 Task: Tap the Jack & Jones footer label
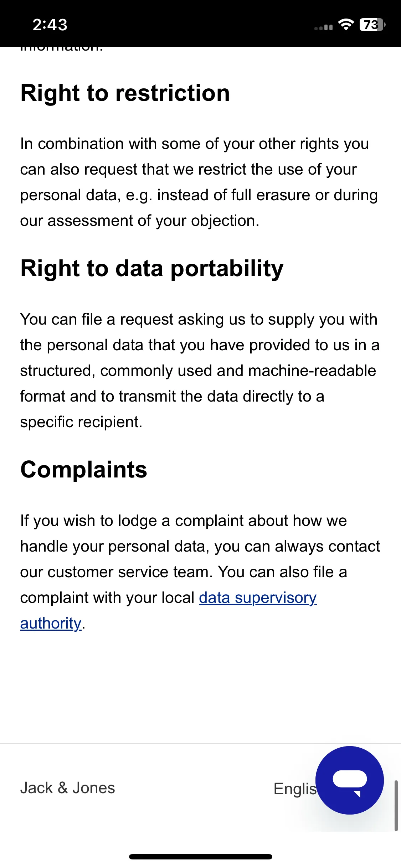(67, 788)
